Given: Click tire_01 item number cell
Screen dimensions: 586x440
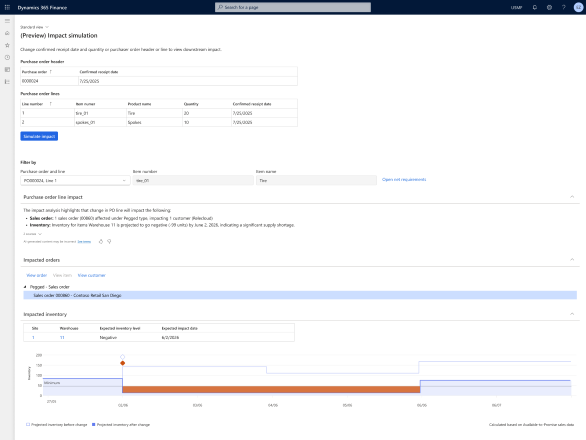Looking at the screenshot, I should [101, 113].
